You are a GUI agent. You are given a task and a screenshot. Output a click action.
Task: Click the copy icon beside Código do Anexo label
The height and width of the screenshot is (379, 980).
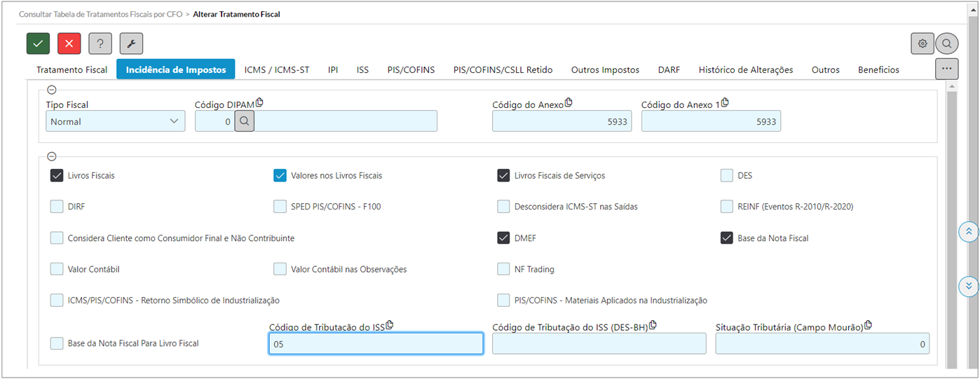pyautogui.click(x=569, y=102)
